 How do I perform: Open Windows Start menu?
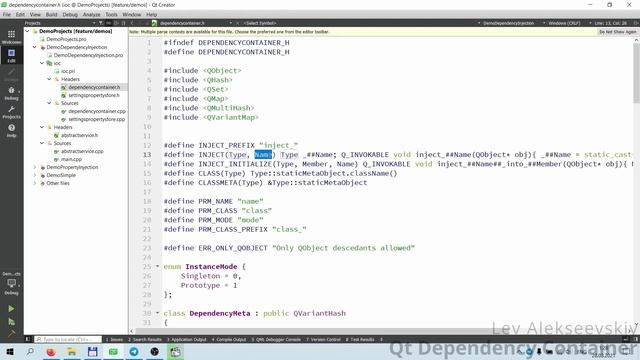tap(10, 351)
